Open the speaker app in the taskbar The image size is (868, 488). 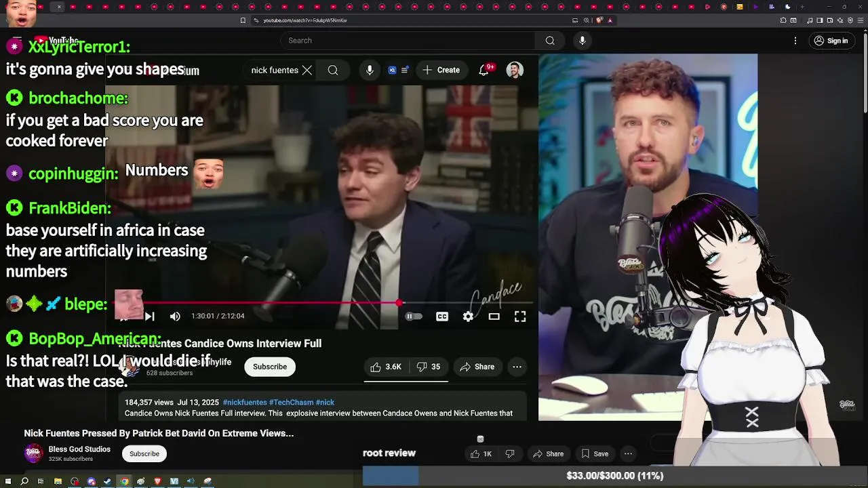click(191, 481)
